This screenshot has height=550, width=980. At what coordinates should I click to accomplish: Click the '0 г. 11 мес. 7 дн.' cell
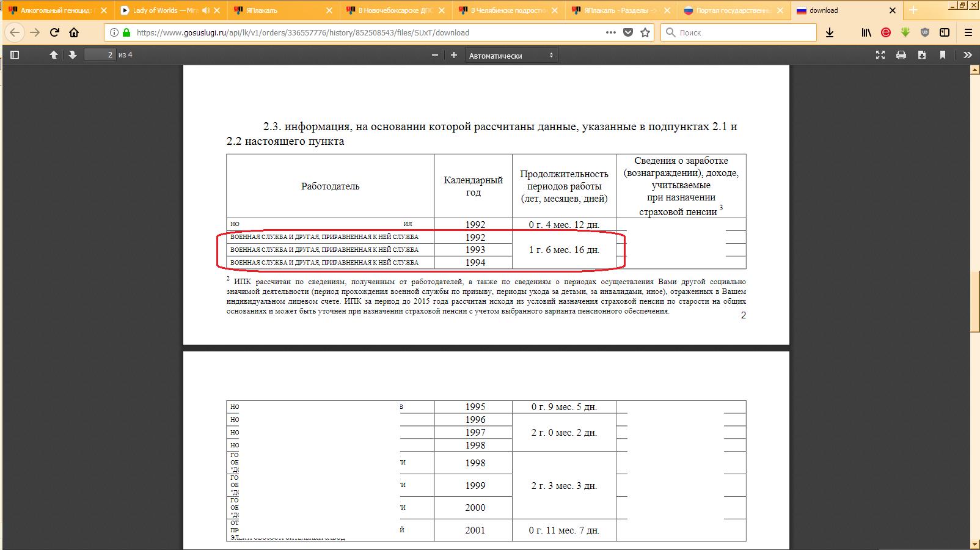coord(564,530)
